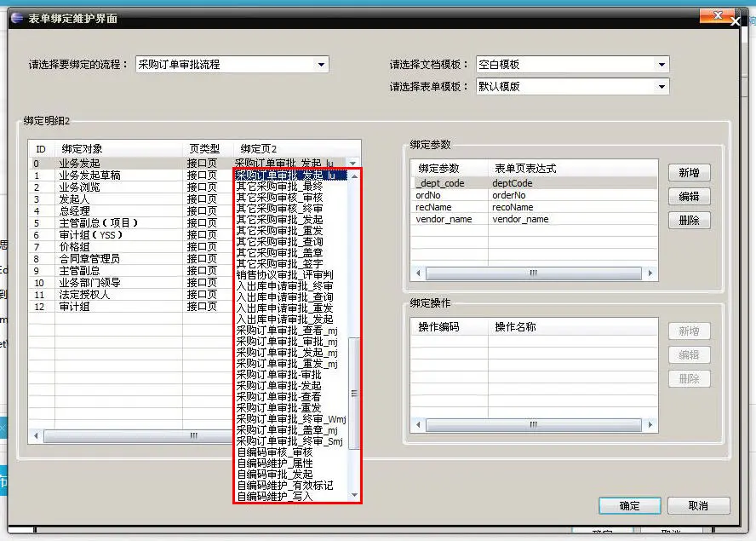Select the _dept_code parameter row
This screenshot has width=756, height=541.
pyautogui.click(x=534, y=183)
